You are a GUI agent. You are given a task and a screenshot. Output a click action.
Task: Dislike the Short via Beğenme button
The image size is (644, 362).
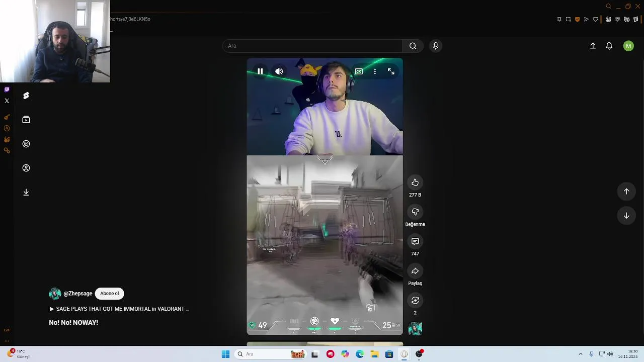415,212
